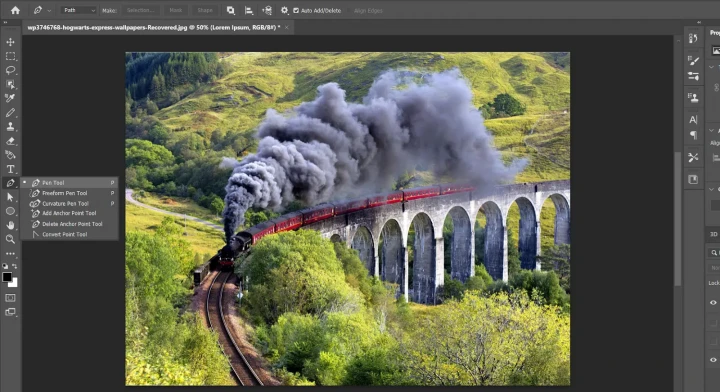The width and height of the screenshot is (720, 392).
Task: Choose Freeform Pen Tool from flyout
Action: pos(64,193)
